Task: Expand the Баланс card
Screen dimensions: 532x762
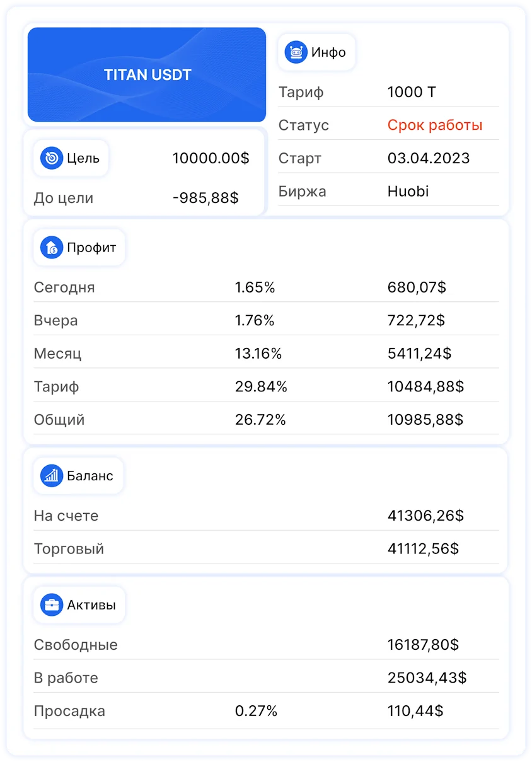Action: tap(78, 476)
